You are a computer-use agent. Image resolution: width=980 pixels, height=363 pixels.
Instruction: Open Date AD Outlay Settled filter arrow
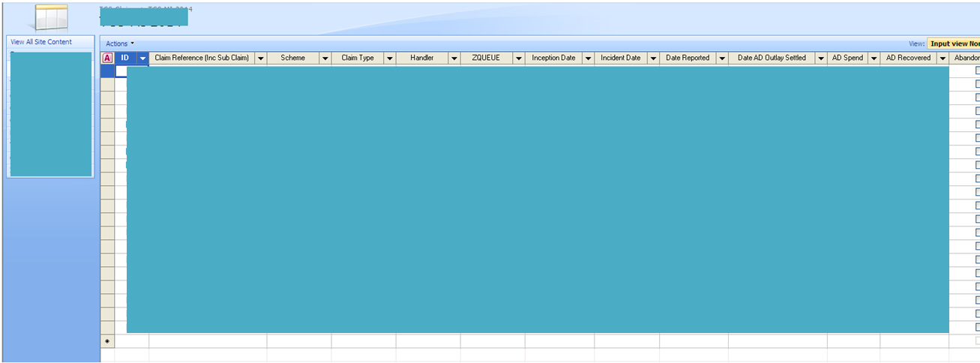click(x=821, y=58)
